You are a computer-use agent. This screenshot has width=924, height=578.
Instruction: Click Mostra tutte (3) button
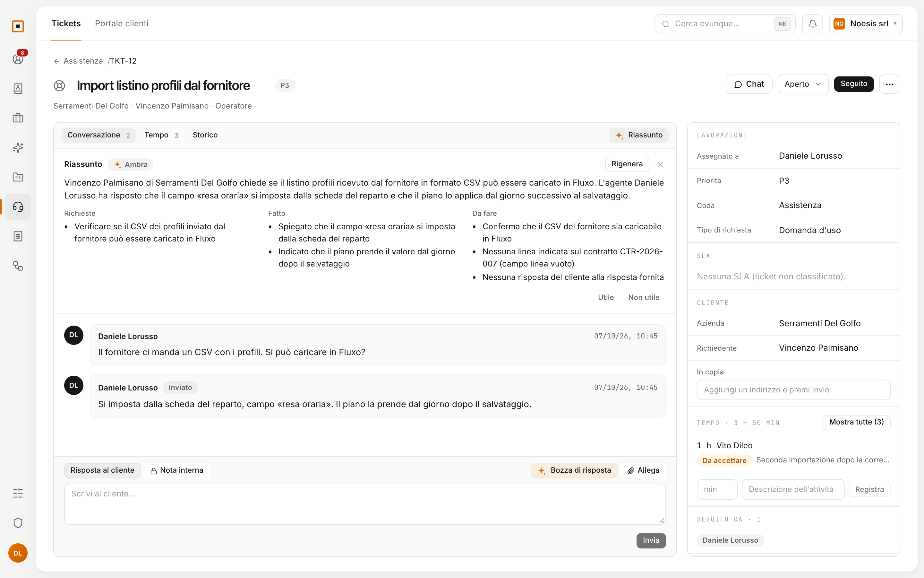click(x=856, y=422)
